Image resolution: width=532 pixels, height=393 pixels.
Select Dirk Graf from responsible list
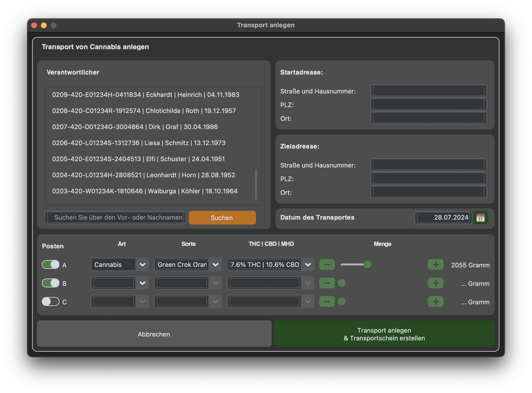point(135,127)
